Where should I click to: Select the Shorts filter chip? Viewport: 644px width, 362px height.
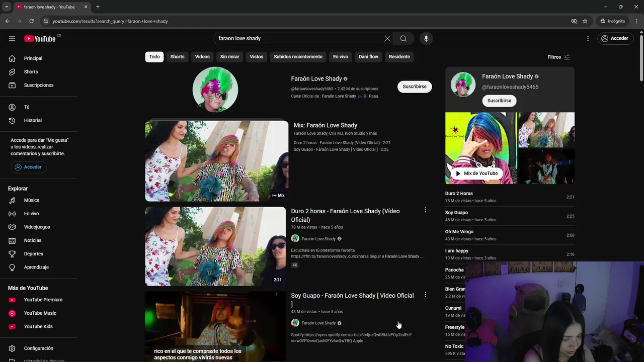tap(177, 57)
